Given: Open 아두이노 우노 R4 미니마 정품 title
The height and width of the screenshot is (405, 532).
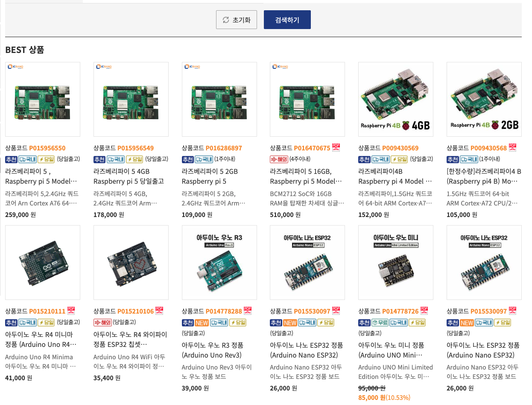Looking at the screenshot, I should (41, 339).
